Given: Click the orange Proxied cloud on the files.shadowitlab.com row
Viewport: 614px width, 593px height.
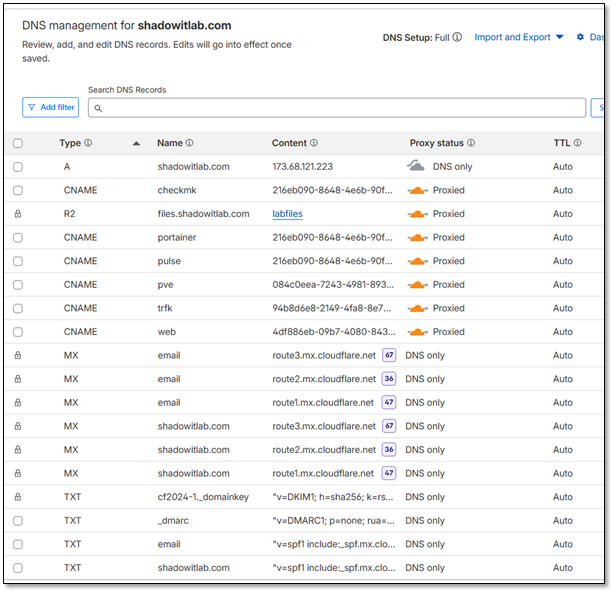Looking at the screenshot, I should 417,214.
